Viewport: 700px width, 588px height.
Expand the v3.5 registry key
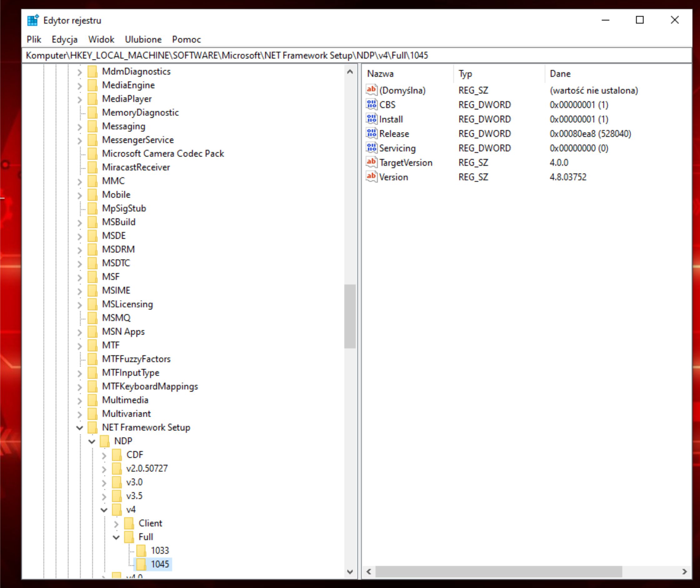tap(104, 496)
